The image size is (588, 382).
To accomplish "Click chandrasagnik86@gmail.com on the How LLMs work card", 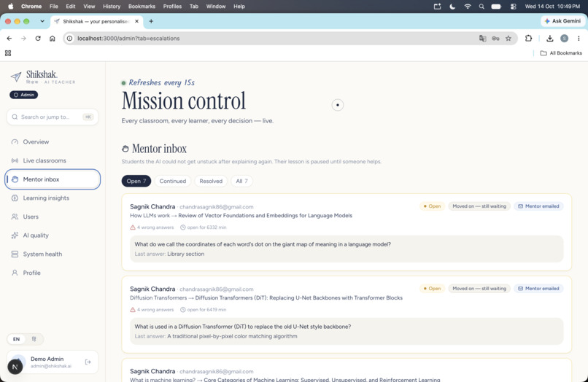I will [217, 207].
